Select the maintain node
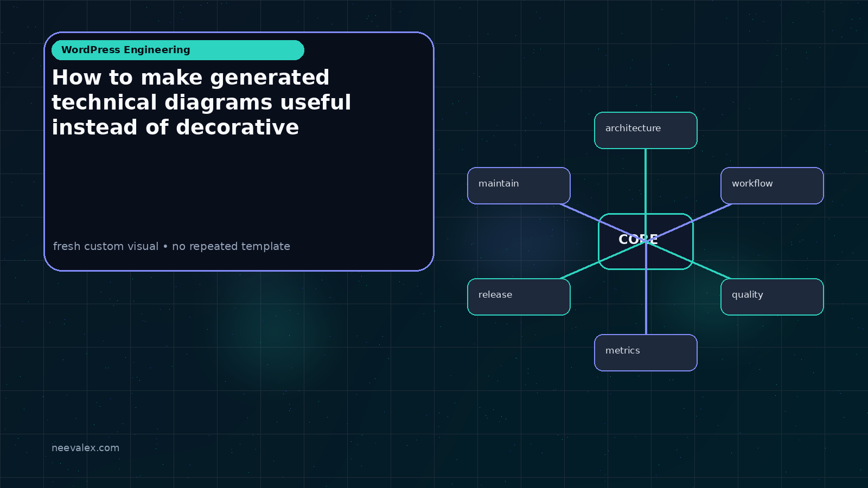 pos(519,185)
